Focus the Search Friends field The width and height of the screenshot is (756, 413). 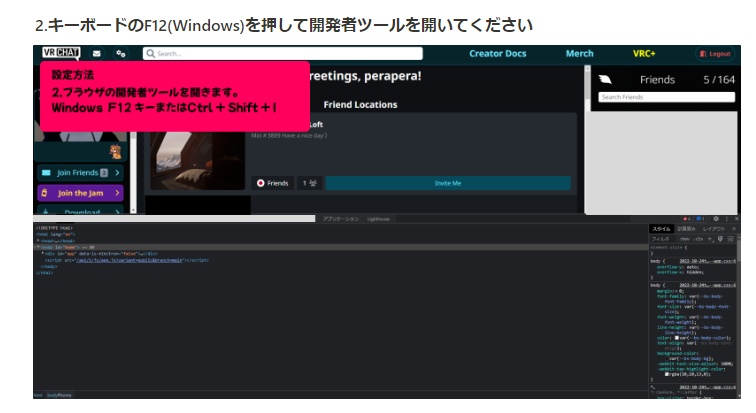click(x=666, y=97)
